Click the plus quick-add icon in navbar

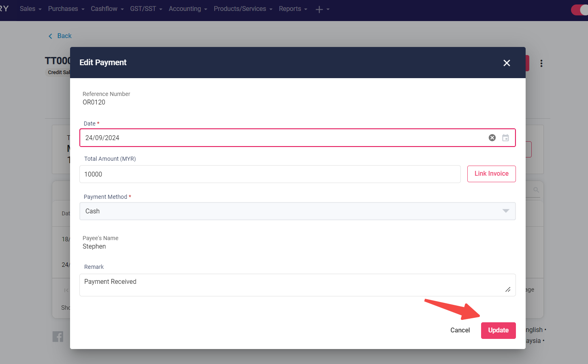pyautogui.click(x=319, y=9)
